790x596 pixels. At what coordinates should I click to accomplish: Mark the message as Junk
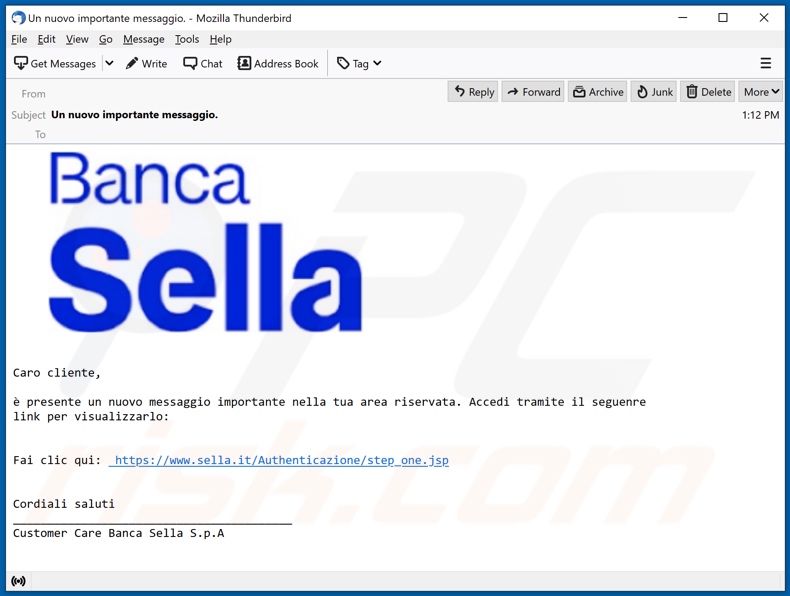[x=654, y=92]
